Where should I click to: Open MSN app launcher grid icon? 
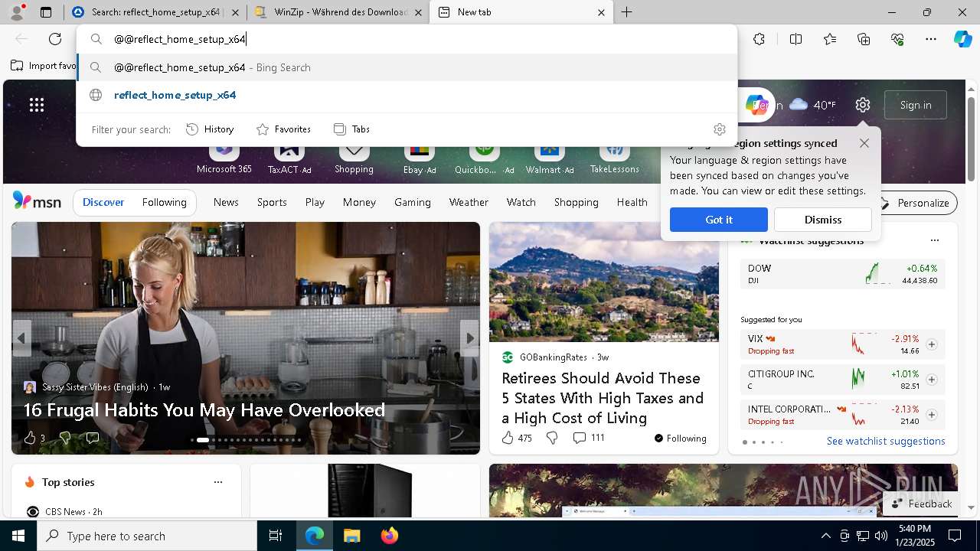tap(37, 105)
